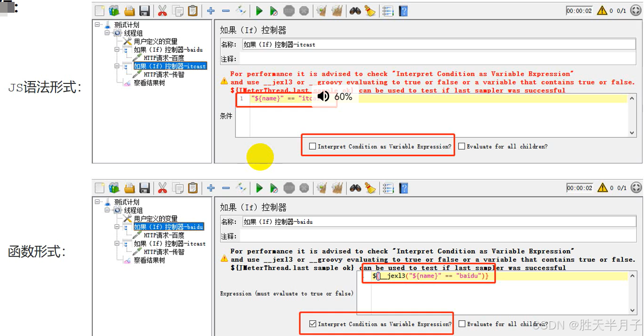
Task: Open Function Helper list icon, JS语法形式 window
Action: 388,11
